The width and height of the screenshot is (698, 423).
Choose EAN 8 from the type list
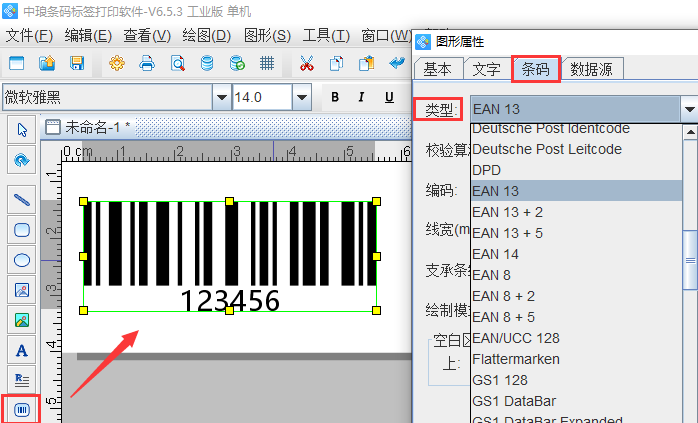[491, 274]
